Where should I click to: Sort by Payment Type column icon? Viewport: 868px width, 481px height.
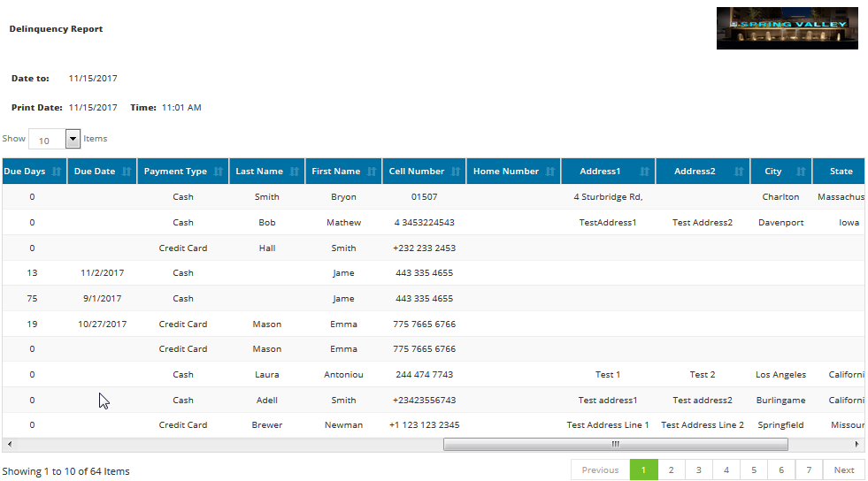(x=219, y=172)
